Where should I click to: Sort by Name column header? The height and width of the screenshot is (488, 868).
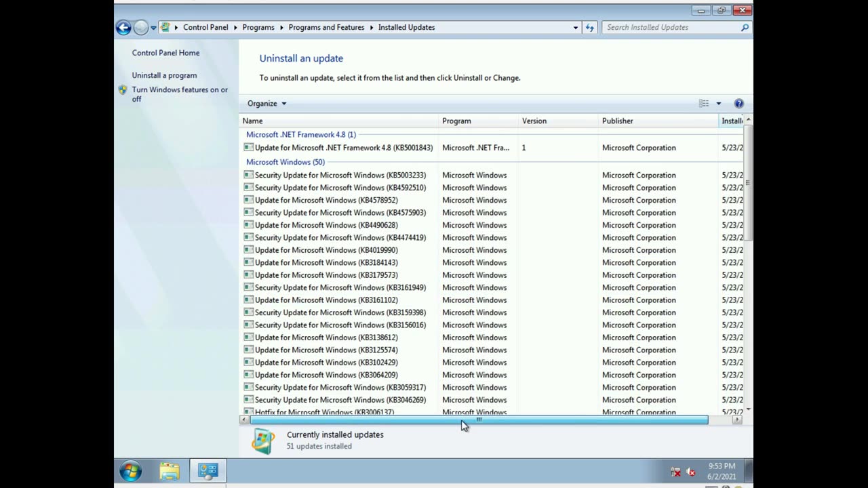(339, 121)
